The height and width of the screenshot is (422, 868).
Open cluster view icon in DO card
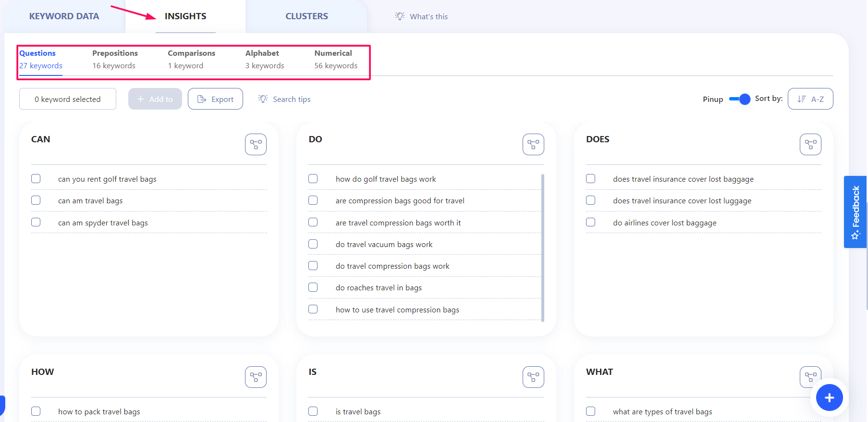533,144
